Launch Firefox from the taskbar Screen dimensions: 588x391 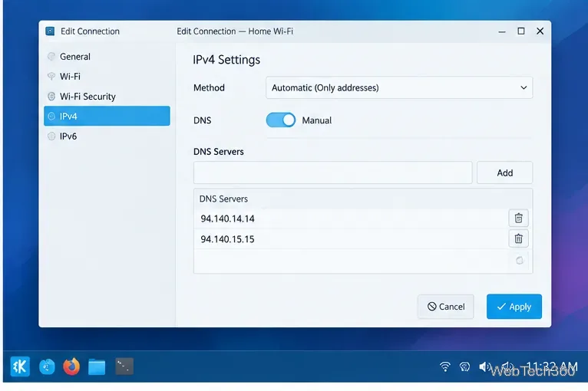pyautogui.click(x=71, y=366)
